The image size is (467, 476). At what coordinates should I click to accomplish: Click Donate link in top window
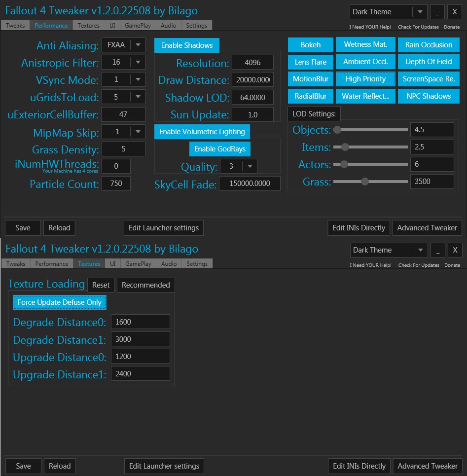click(x=452, y=27)
